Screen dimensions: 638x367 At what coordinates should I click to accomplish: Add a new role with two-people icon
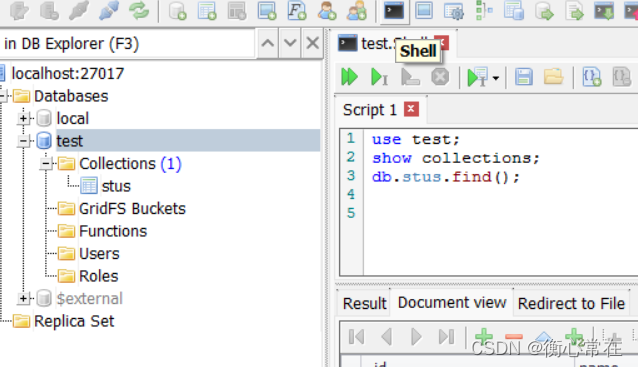[357, 11]
